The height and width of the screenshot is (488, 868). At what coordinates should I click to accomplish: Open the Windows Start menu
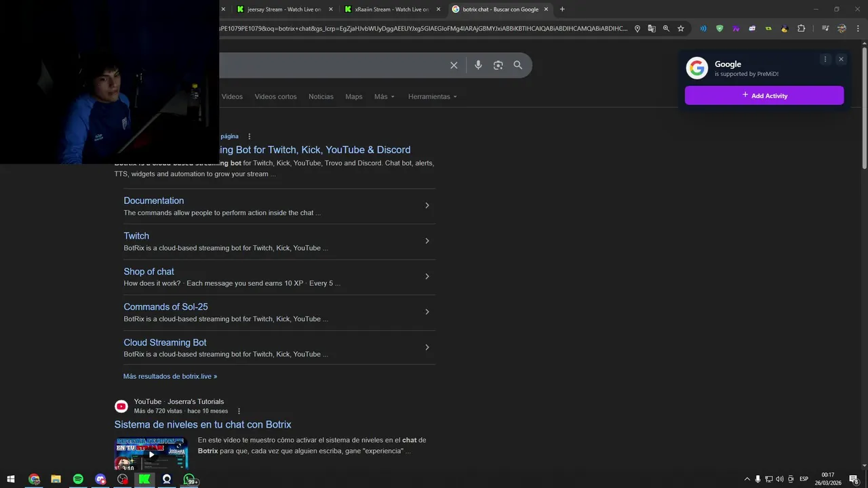coord(11,479)
